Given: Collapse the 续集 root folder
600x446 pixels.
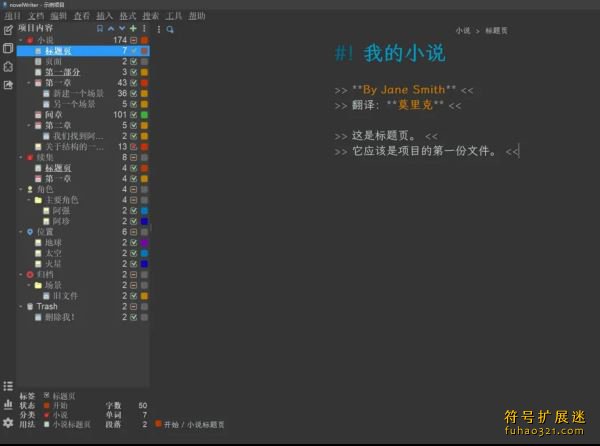Looking at the screenshot, I should click(x=21, y=157).
